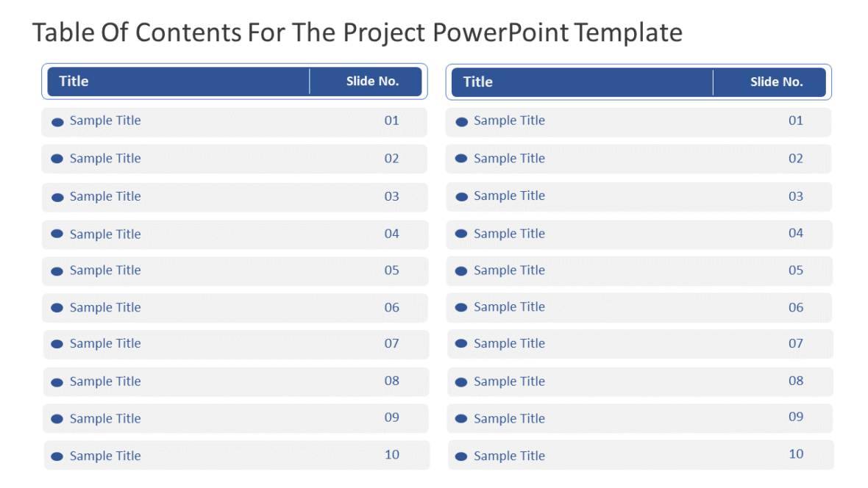Click the bullet icon beside right table row 07

point(461,344)
